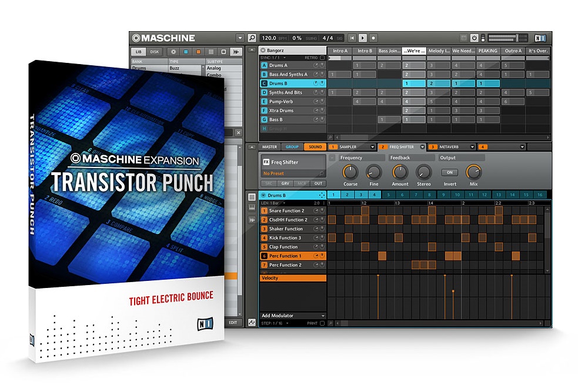This screenshot has height=392, width=578.
Task: Open the SAMPLER module dropdown
Action: tap(372, 147)
